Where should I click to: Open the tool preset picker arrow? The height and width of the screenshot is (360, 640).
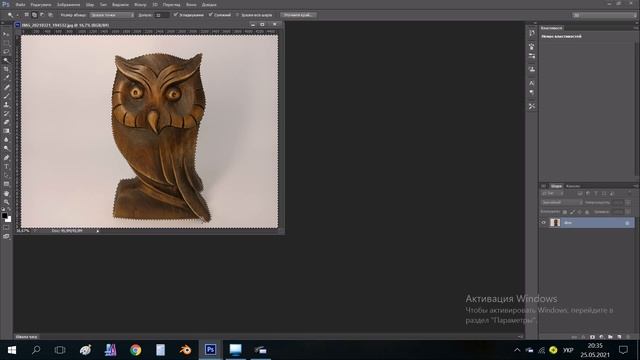pyautogui.click(x=17, y=15)
